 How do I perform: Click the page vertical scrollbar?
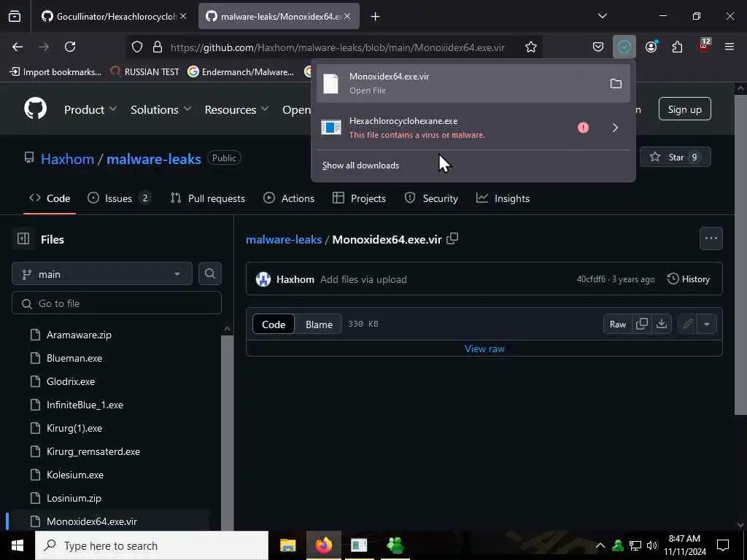(740, 254)
